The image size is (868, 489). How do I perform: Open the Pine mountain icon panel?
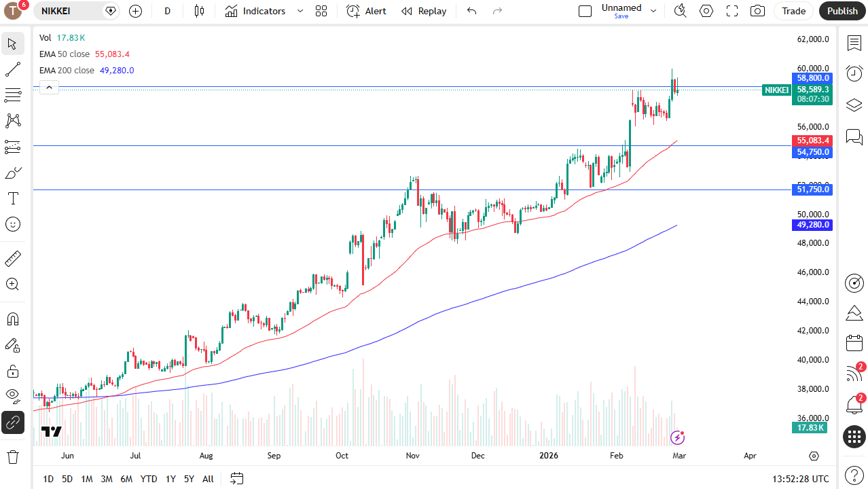854,313
